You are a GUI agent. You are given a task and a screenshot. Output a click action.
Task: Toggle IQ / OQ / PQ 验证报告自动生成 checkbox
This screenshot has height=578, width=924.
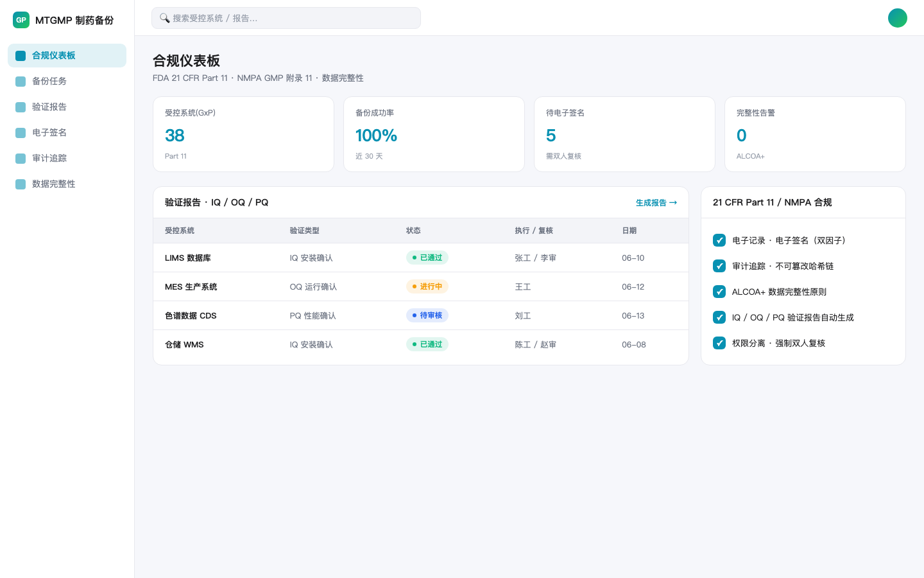(x=719, y=317)
